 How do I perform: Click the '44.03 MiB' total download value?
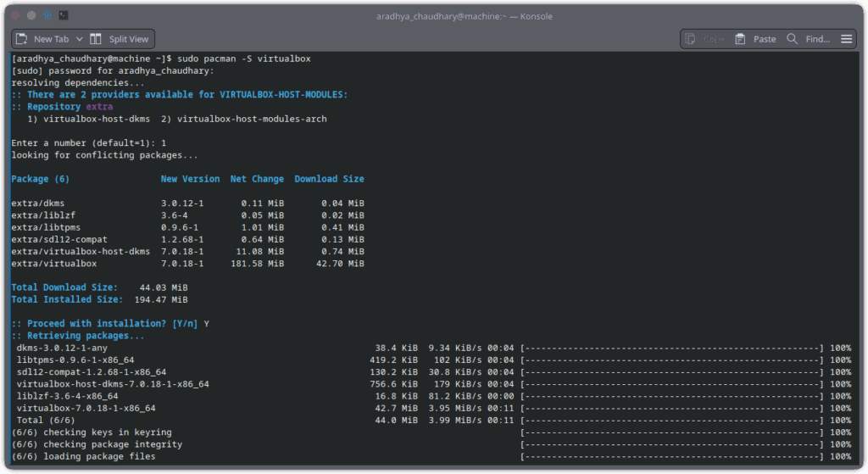[x=164, y=288]
